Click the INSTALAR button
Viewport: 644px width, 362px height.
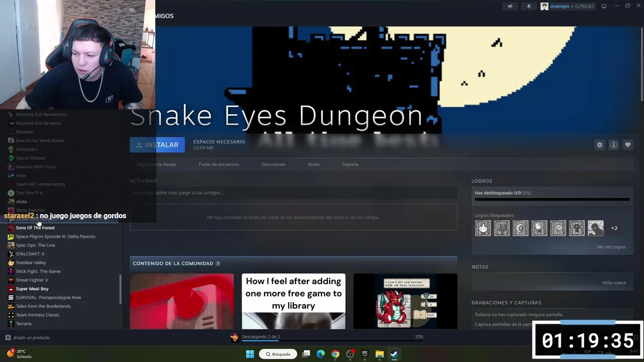(157, 145)
